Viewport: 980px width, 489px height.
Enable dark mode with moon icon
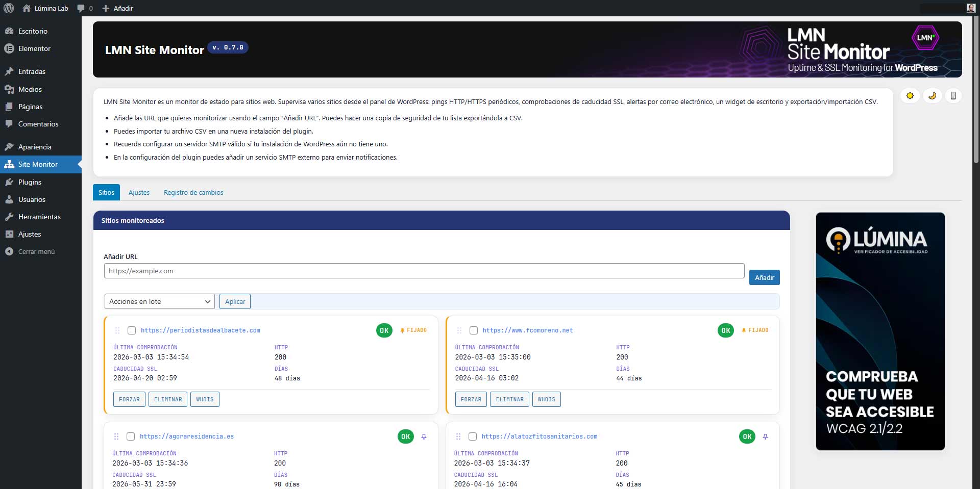click(x=932, y=96)
